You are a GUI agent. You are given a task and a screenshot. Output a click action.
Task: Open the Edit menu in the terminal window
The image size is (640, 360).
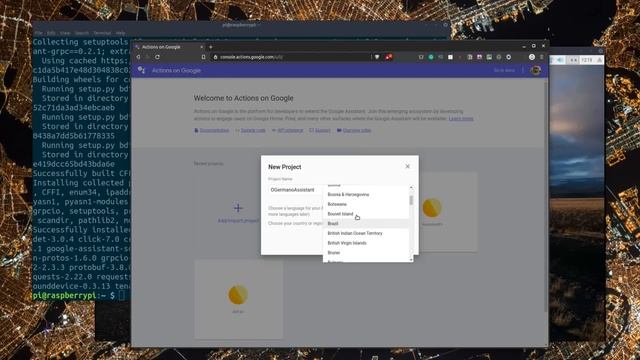51,33
